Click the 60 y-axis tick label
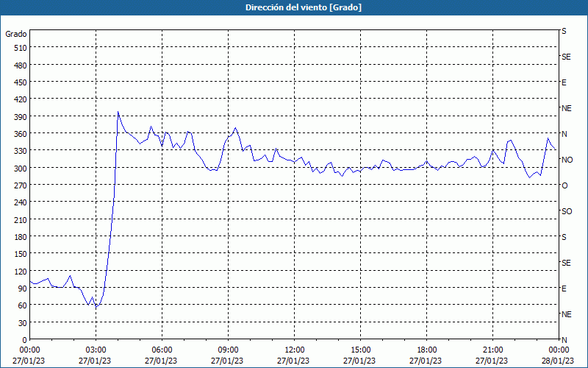The height and width of the screenshot is (368, 588). point(23,305)
